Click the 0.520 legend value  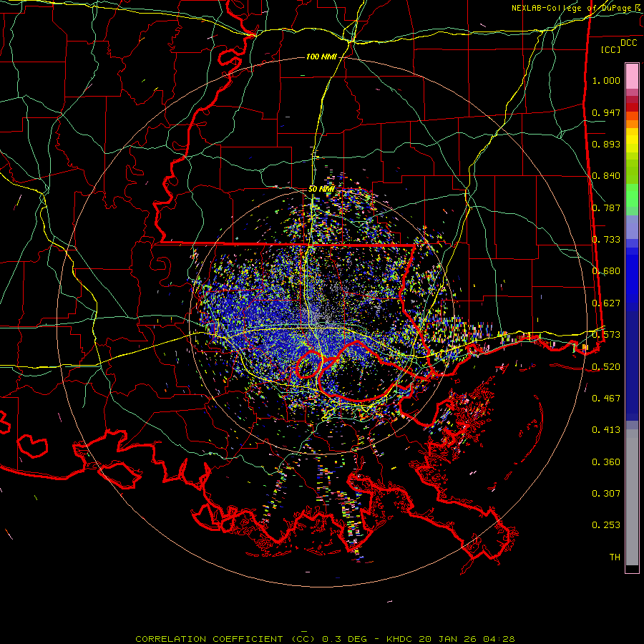point(606,366)
